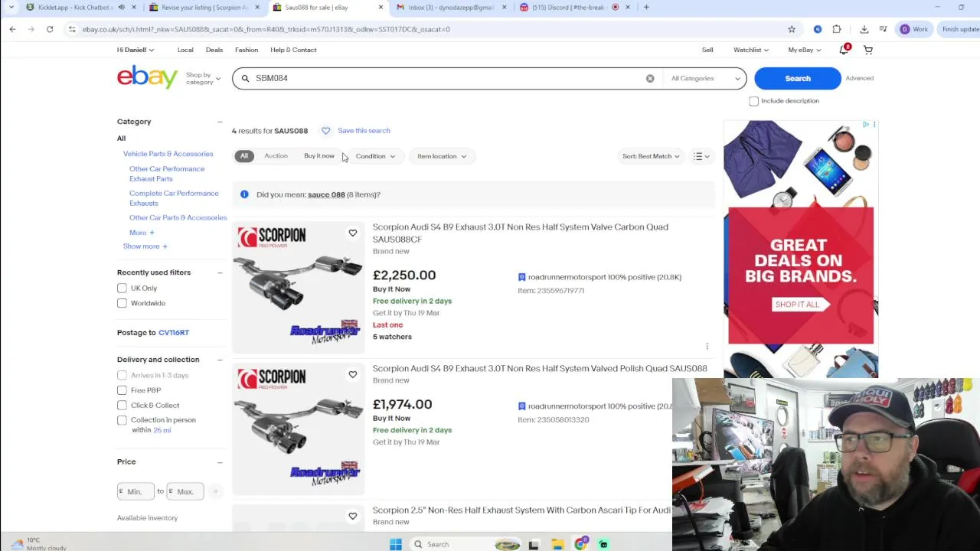This screenshot has width=980, height=551.
Task: Open the weather widget on the taskbar
Action: (x=37, y=543)
